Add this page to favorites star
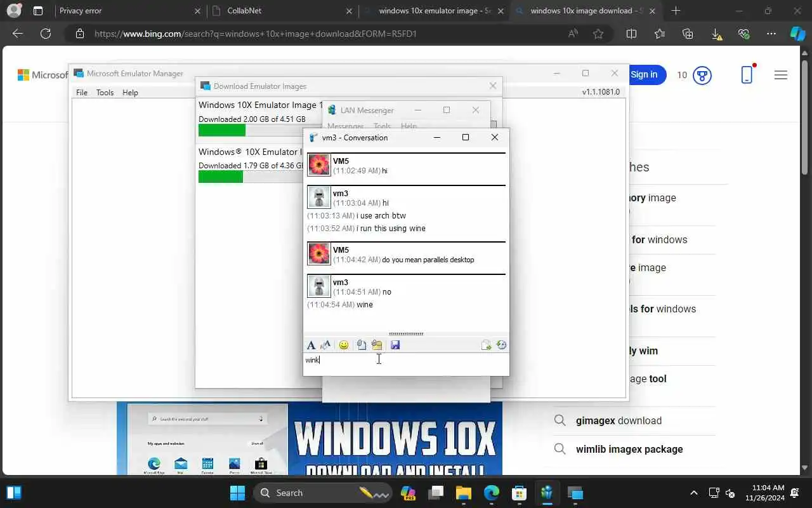 pos(598,34)
